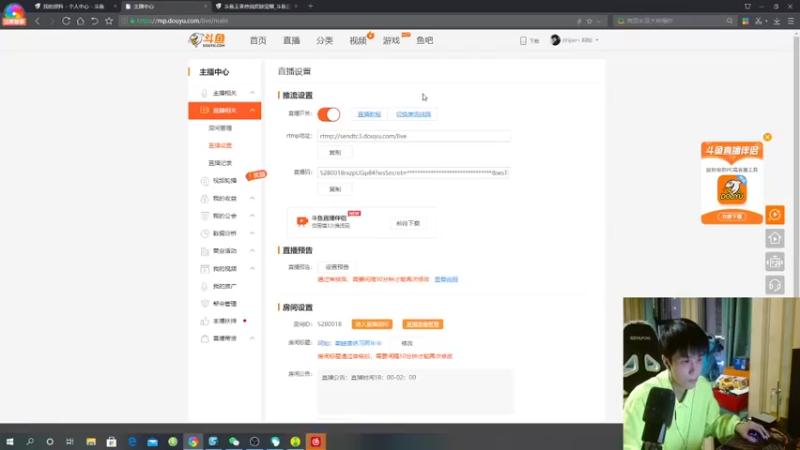
Task: Click first orange button beside room ID
Action: [372, 324]
